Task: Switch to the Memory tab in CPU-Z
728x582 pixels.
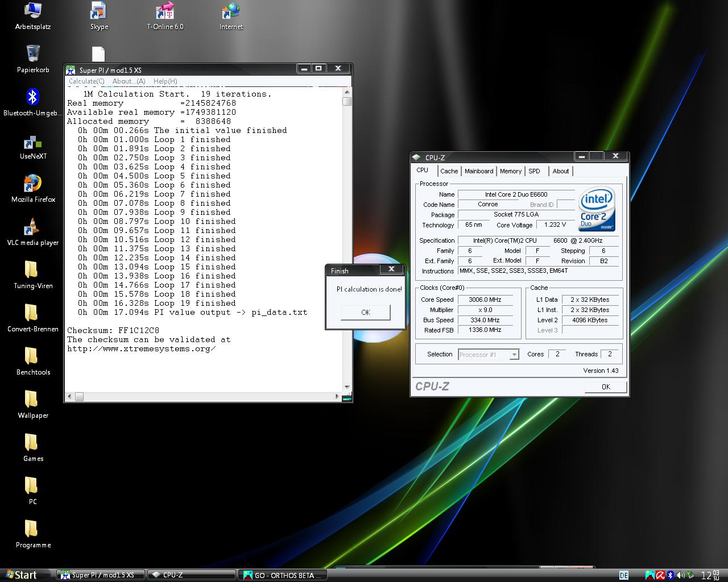Action: [x=510, y=171]
